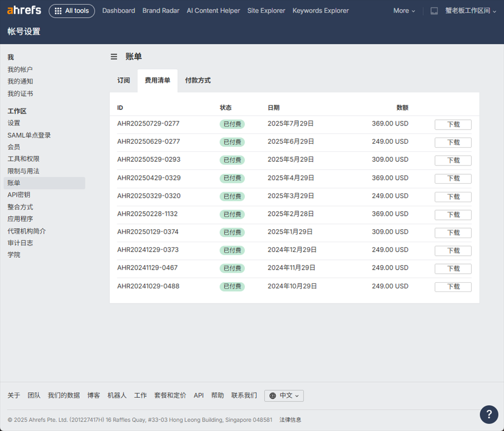Open 我的帐户 in sidebar
The image size is (504, 431).
click(x=20, y=69)
